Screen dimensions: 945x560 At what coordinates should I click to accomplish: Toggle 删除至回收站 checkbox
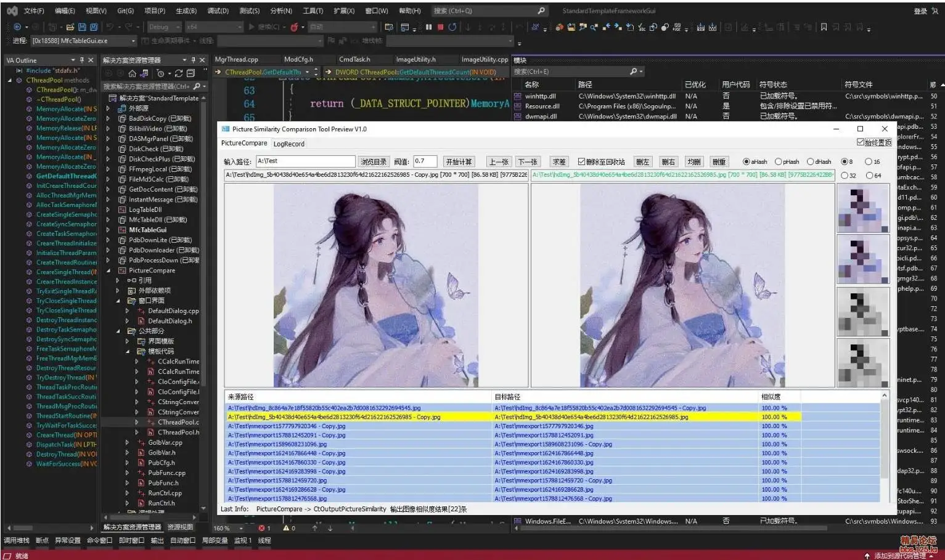(581, 161)
